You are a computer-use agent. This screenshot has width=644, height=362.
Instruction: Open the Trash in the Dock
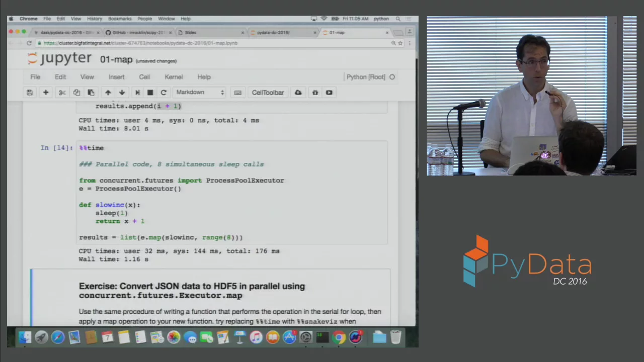(x=396, y=337)
